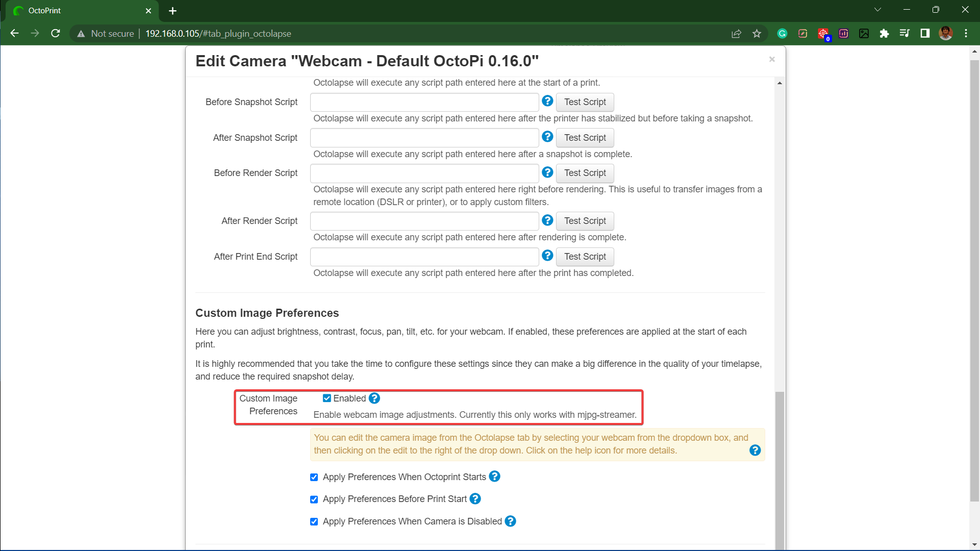Screen dimensions: 980x551
Task: Close the OctoPrint browser tab
Action: 148,11
